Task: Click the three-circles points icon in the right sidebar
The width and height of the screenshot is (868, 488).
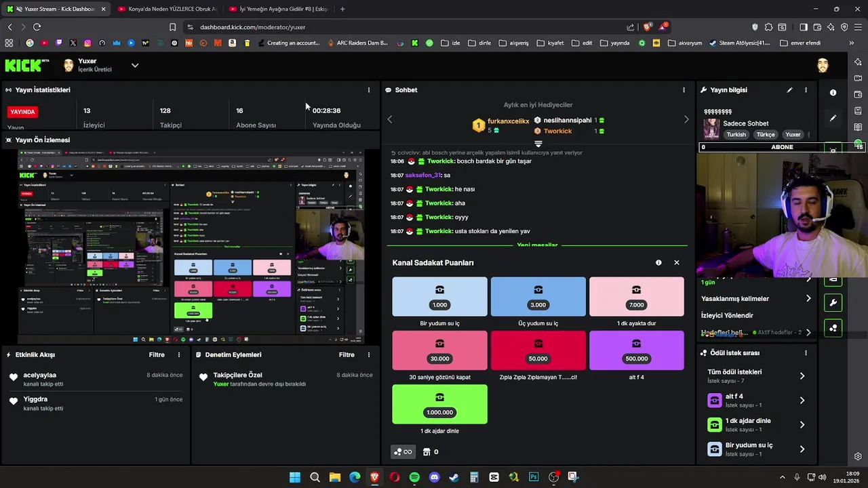Action: [833, 328]
